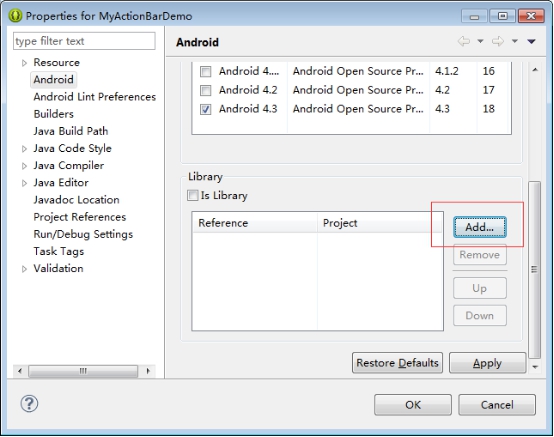Click the scroll down arrow in Android pane
Viewport: 554px width, 437px height.
(535, 367)
